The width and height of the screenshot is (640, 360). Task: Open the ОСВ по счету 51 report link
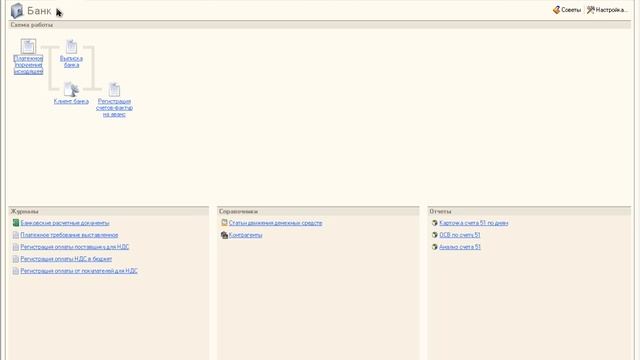(460, 235)
